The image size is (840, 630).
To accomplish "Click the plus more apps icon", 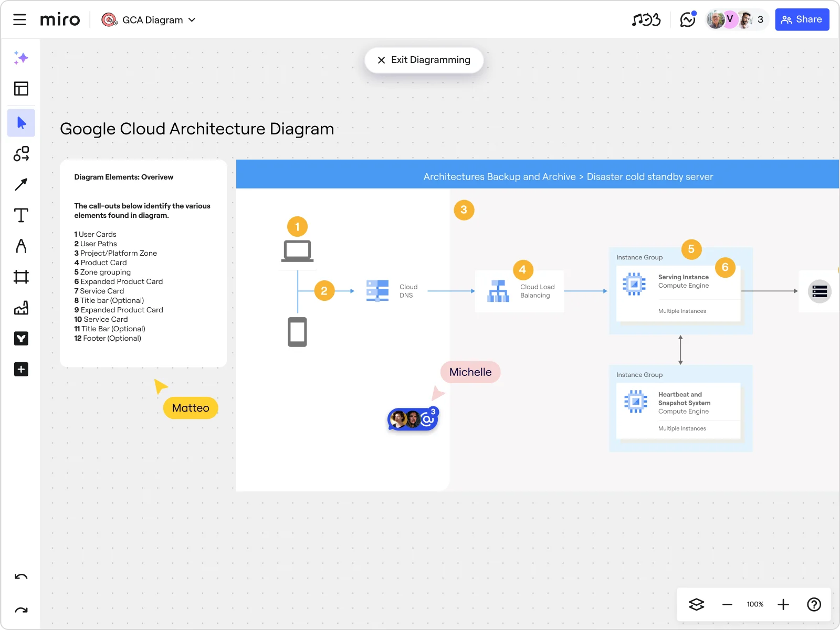I will coord(21,369).
